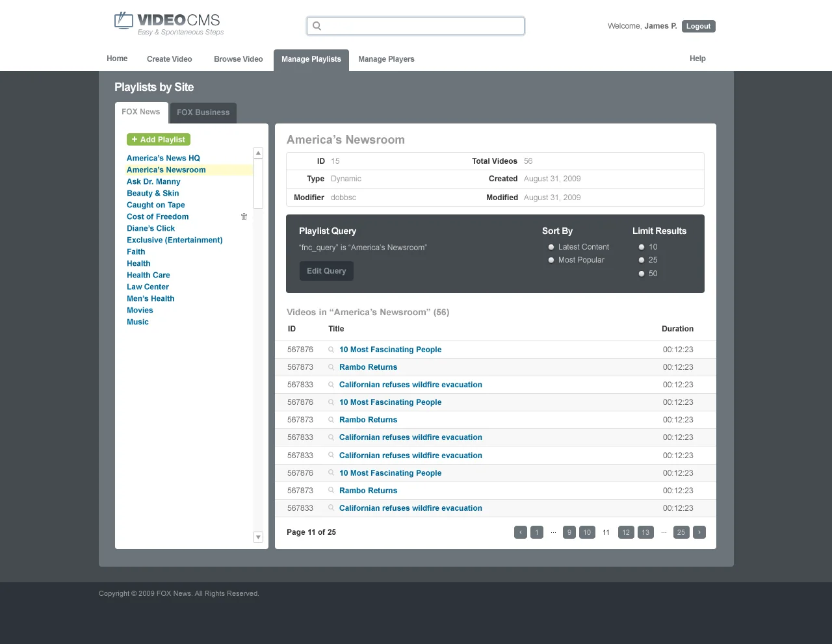The height and width of the screenshot is (644, 832).
Task: Select Most Popular sort option
Action: (x=551, y=260)
